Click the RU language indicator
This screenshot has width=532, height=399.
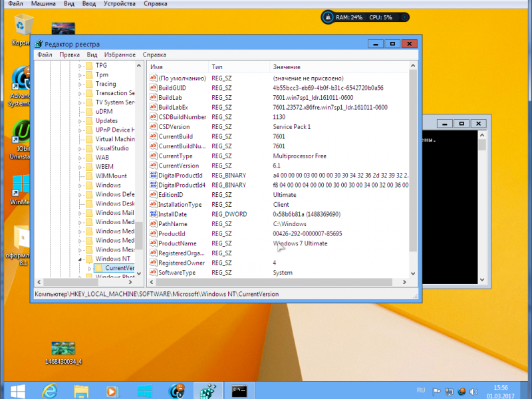point(421,390)
